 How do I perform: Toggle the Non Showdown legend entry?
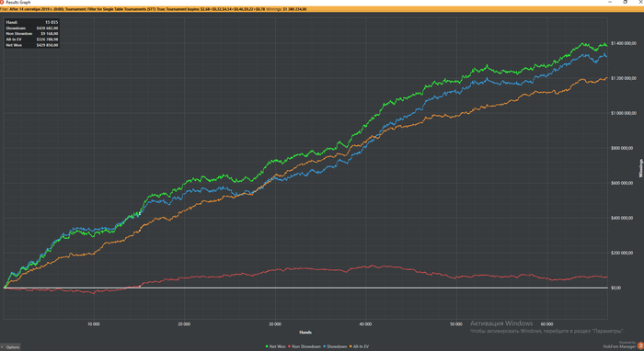pos(305,346)
